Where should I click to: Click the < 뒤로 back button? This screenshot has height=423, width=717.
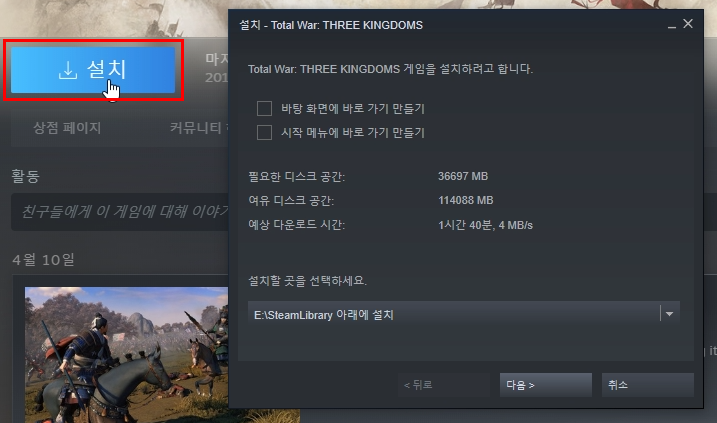444,385
